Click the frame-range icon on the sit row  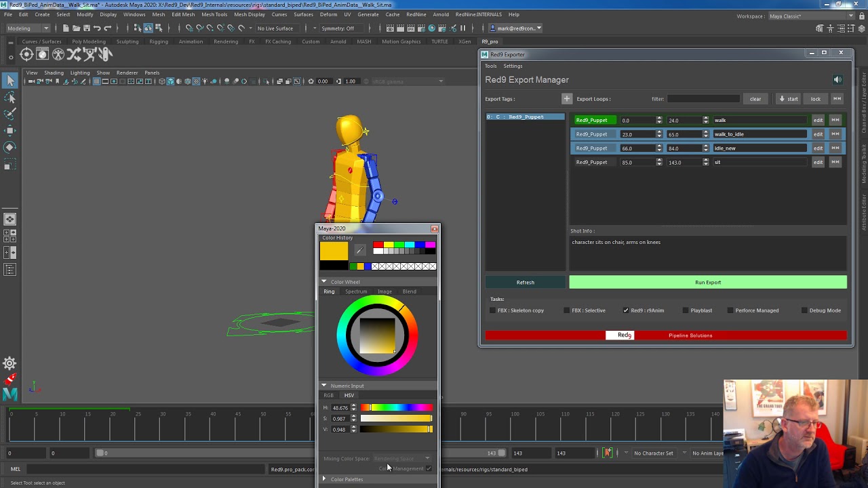(835, 162)
